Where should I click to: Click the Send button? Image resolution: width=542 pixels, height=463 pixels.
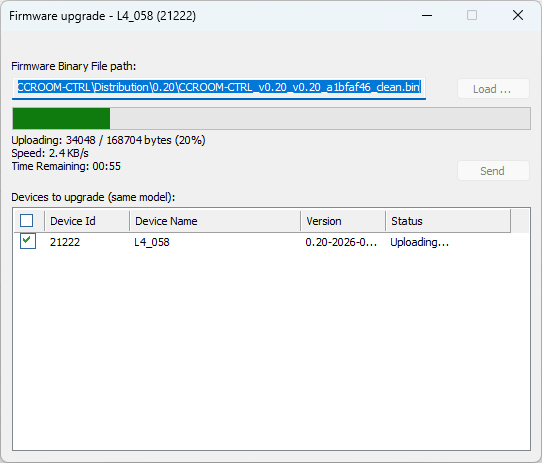[493, 171]
